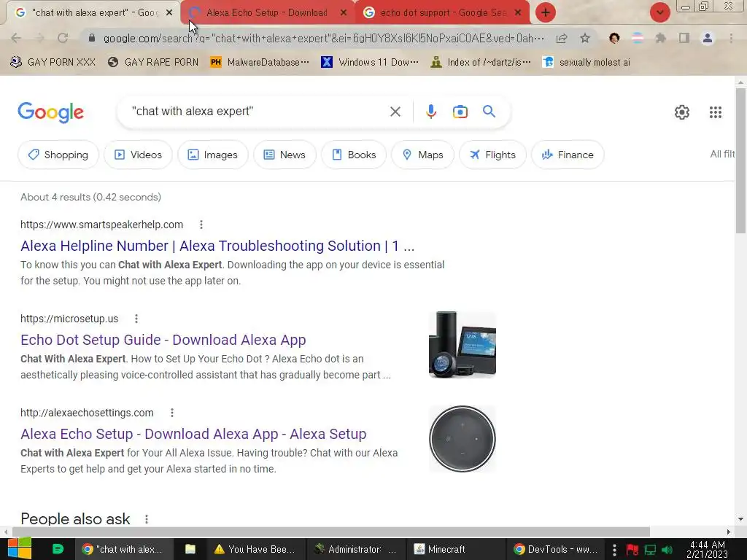Image resolution: width=747 pixels, height=560 pixels.
Task: Close the Alexa Echo Setup tab
Action: [x=344, y=13]
